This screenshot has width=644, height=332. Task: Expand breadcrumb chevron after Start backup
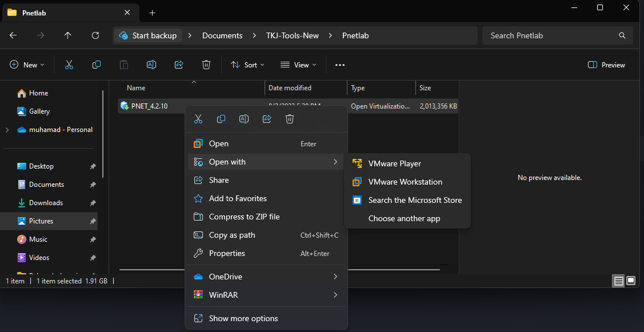pyautogui.click(x=190, y=35)
